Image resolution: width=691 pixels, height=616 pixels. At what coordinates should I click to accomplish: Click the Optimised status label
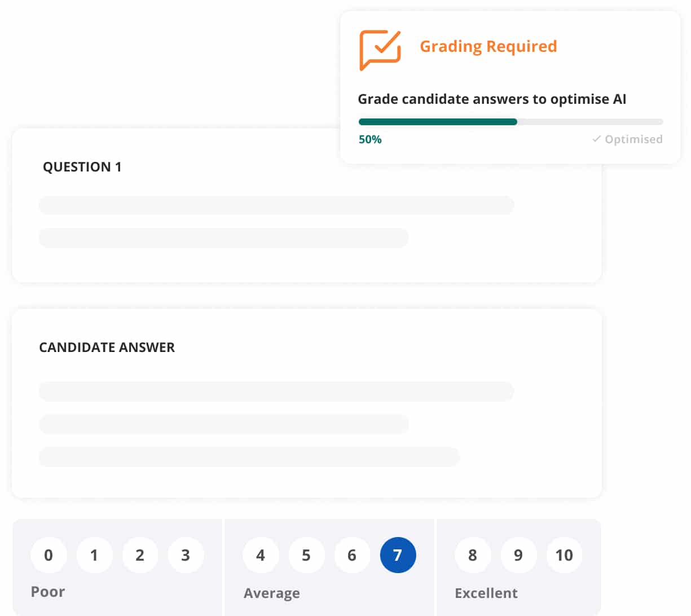point(633,139)
